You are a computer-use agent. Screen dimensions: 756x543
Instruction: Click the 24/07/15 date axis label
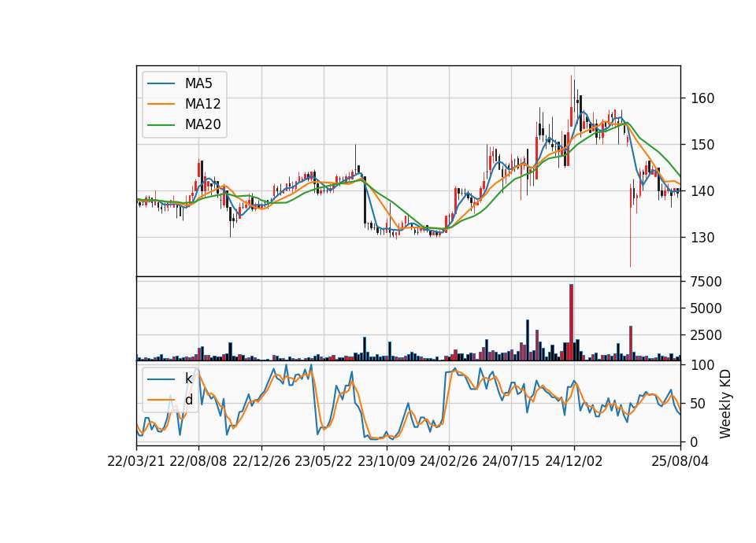pos(511,461)
